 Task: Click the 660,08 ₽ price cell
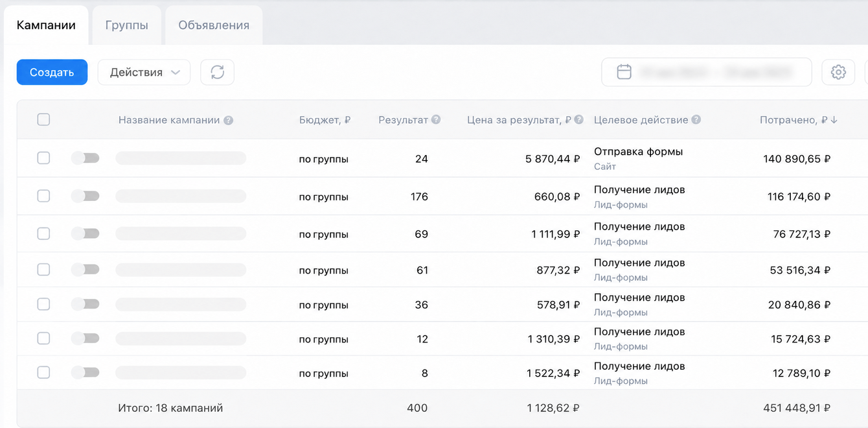pos(557,196)
